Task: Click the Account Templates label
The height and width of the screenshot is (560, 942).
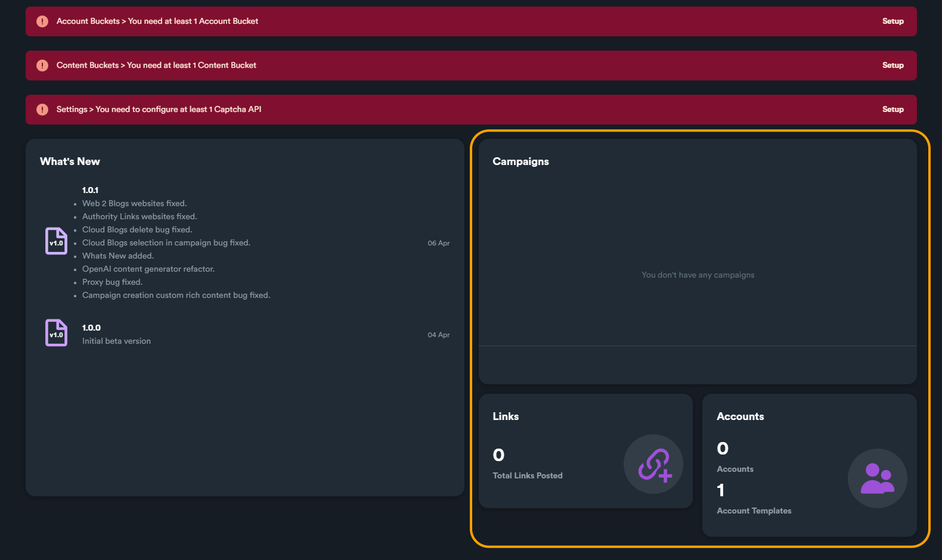Action: [754, 511]
